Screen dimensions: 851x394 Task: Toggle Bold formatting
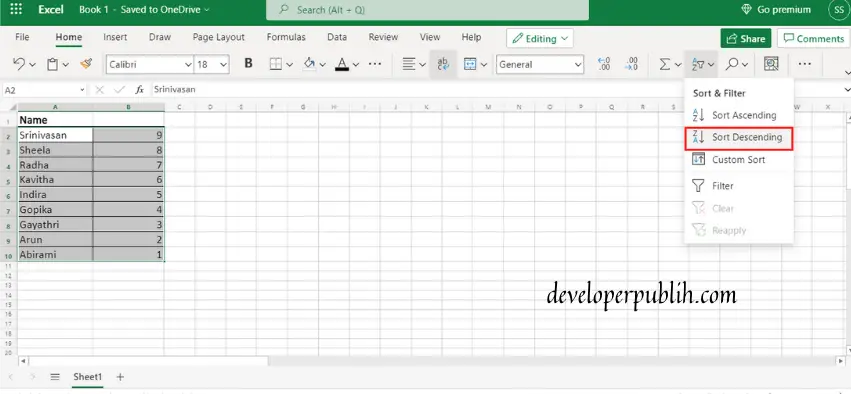point(249,63)
